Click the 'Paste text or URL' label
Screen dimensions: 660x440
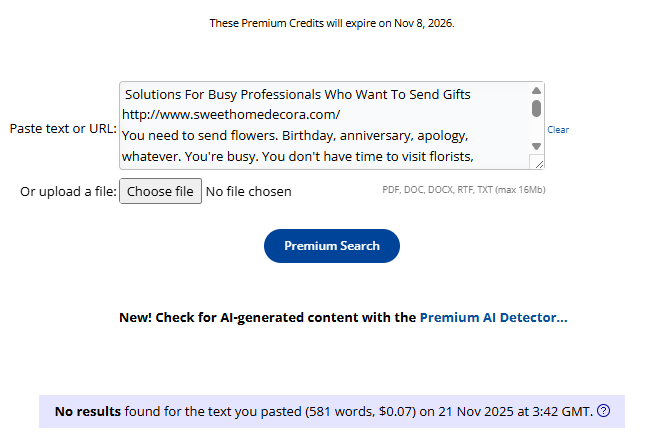63,129
